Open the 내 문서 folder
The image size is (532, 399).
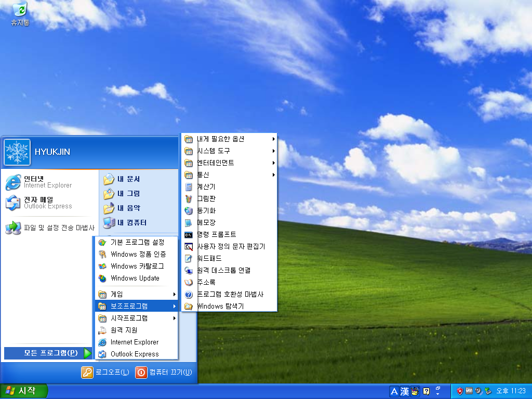(x=139, y=179)
